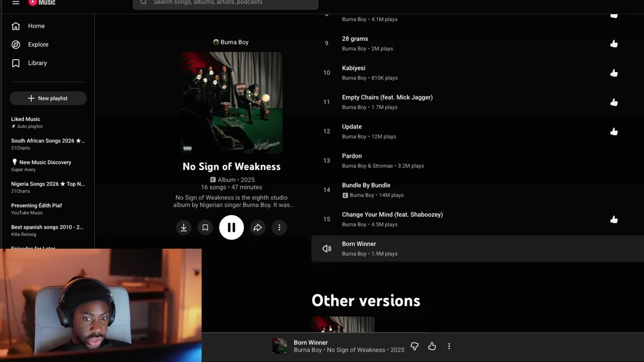Play Change Your Mind feat. Shaboozey
The height and width of the screenshot is (362, 644).
(392, 215)
